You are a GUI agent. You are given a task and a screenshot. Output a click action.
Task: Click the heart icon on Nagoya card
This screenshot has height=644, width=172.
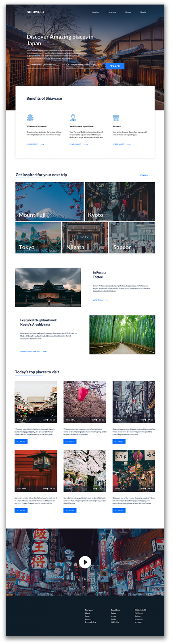point(48,420)
